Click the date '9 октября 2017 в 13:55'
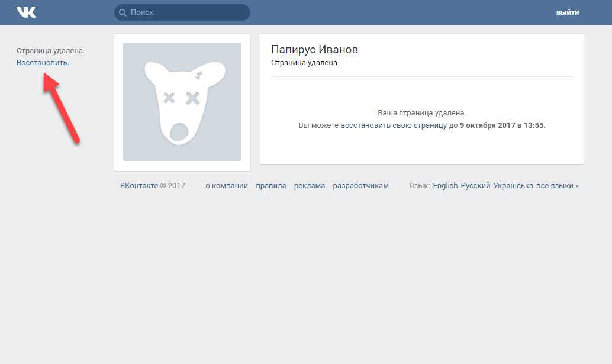This screenshot has height=364, width=612. click(501, 125)
